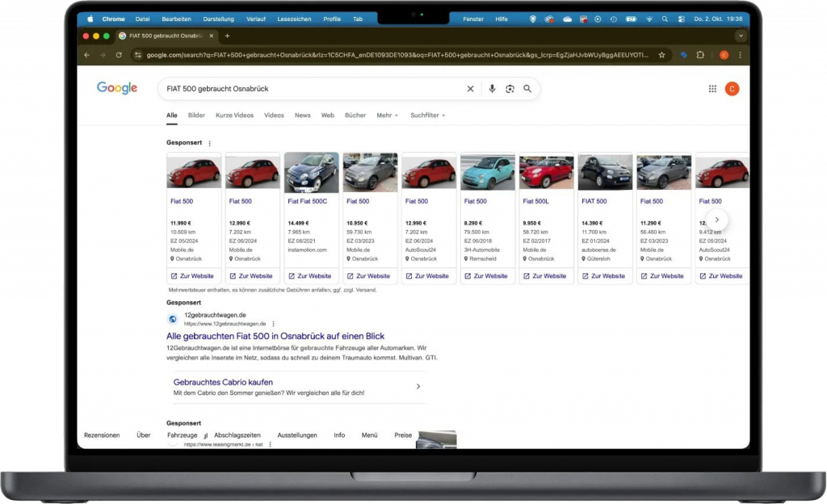Bookmark this page with star icon
Image resolution: width=827 pixels, height=504 pixels.
coord(661,55)
